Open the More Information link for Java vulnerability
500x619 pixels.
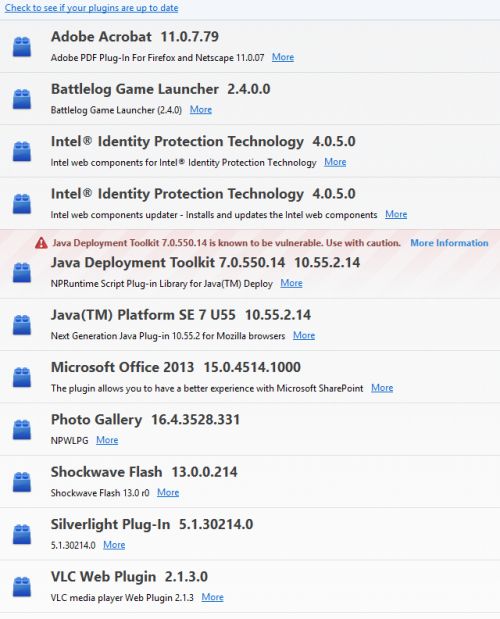(x=449, y=243)
